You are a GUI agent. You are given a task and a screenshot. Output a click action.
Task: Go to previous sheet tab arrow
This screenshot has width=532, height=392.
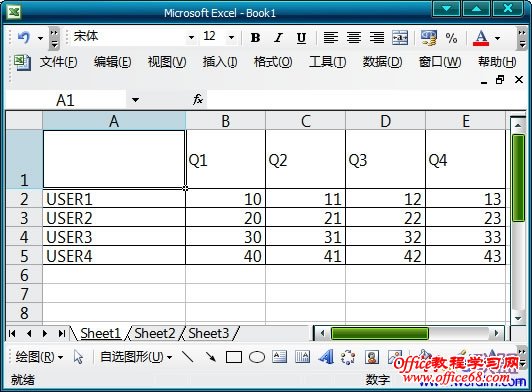tap(29, 334)
